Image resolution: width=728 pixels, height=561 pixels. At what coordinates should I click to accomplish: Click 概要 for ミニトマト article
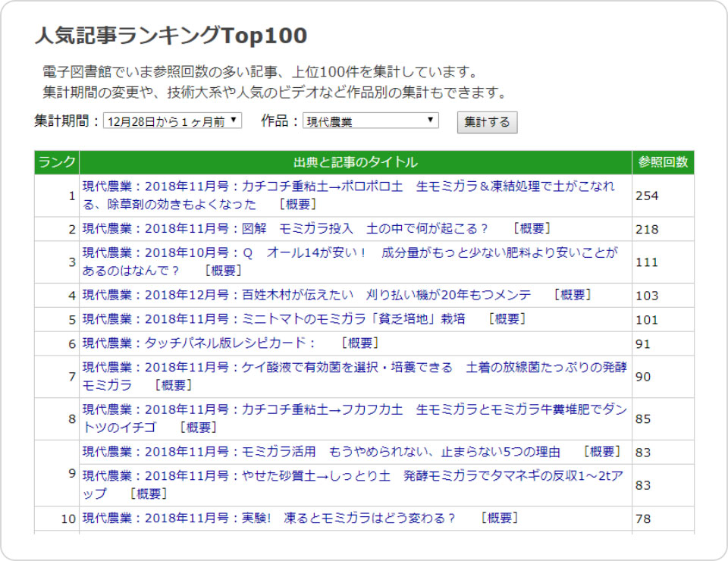click(x=507, y=318)
